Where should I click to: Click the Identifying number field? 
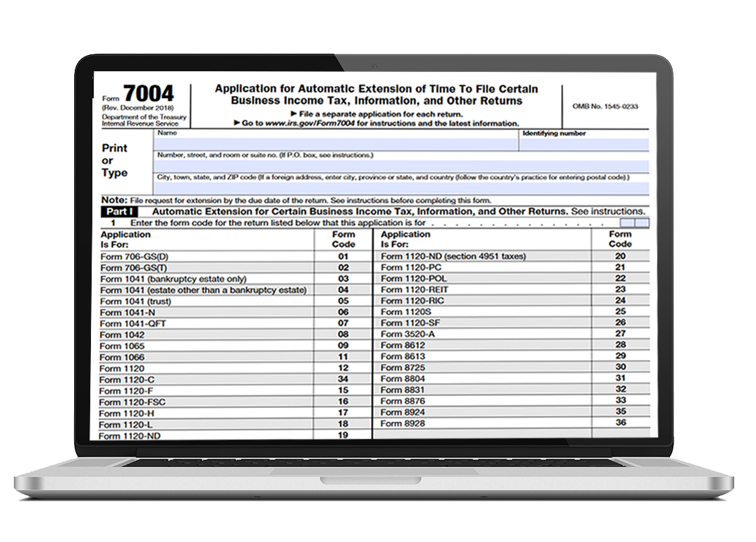click(x=584, y=144)
